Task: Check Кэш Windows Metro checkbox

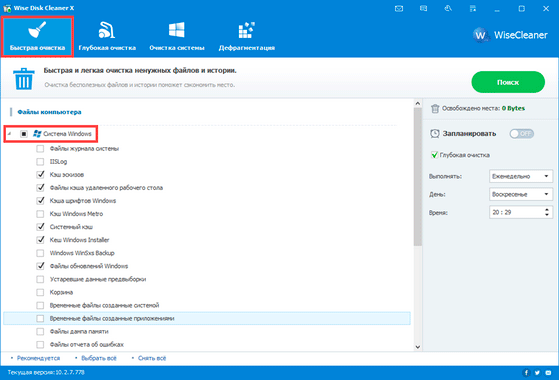Action: click(x=40, y=214)
